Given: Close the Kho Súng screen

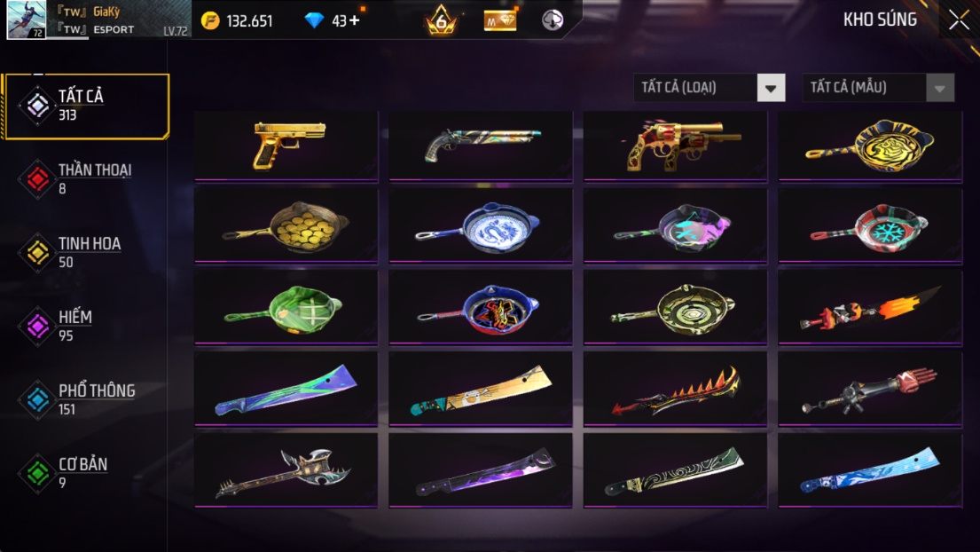Looking at the screenshot, I should coord(958,20).
